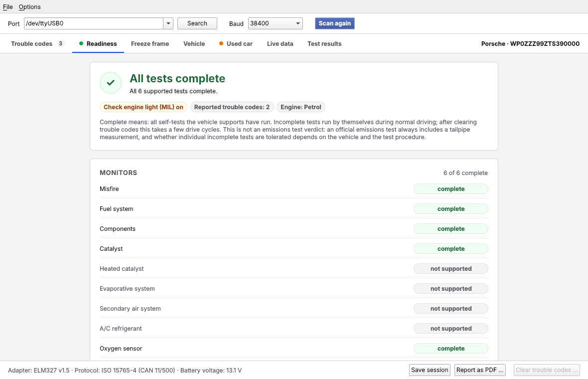Click the Porsche VIN text WP0ZZZ99ZTS390000

[x=545, y=43]
